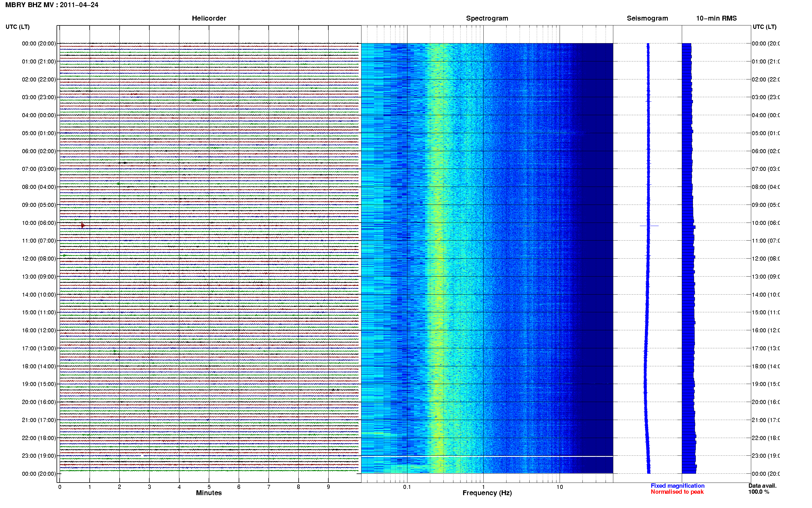Click the left '20:00 (16:00)' time label
The height and width of the screenshot is (508, 812).
(39, 402)
